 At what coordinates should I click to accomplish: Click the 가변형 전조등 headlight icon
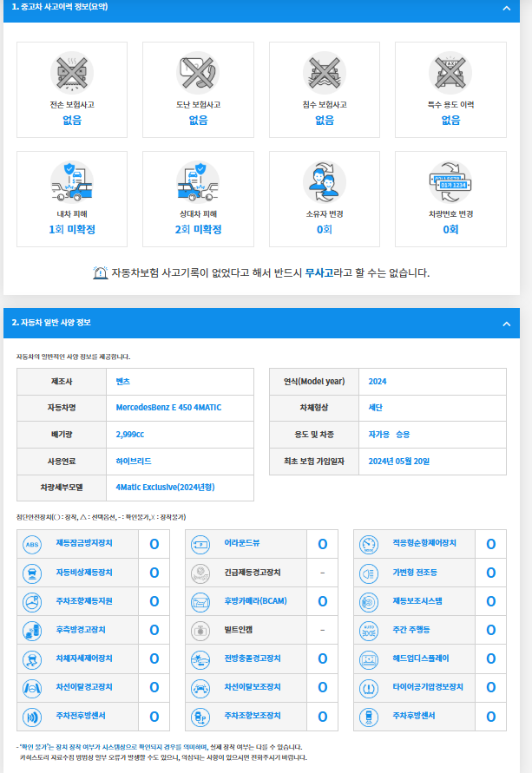click(369, 573)
